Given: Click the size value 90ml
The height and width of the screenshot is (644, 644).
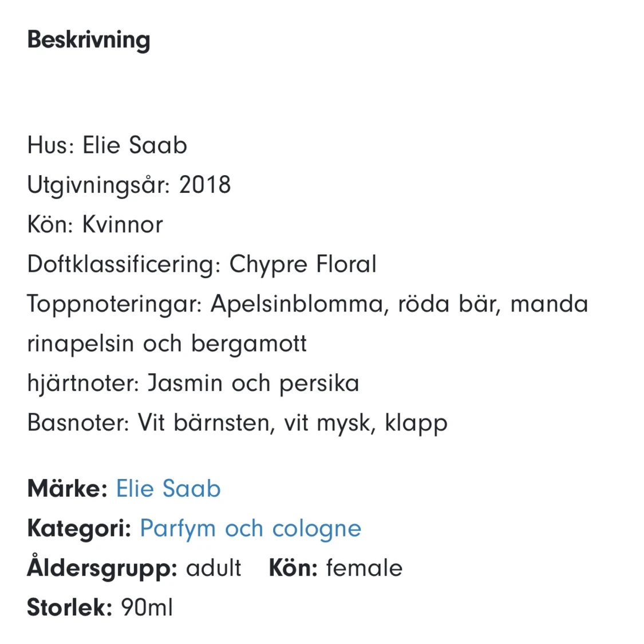Looking at the screenshot, I should click(147, 607).
